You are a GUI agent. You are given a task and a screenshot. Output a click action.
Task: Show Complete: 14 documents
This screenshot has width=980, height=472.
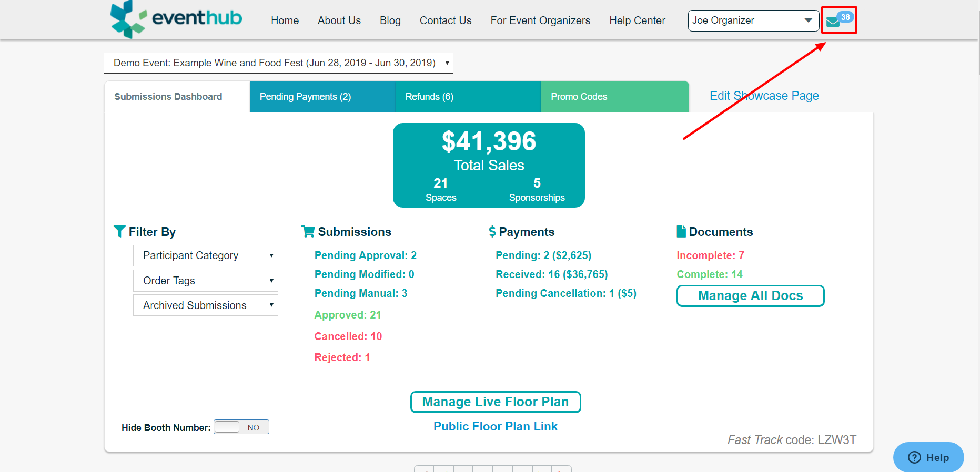[710, 274]
